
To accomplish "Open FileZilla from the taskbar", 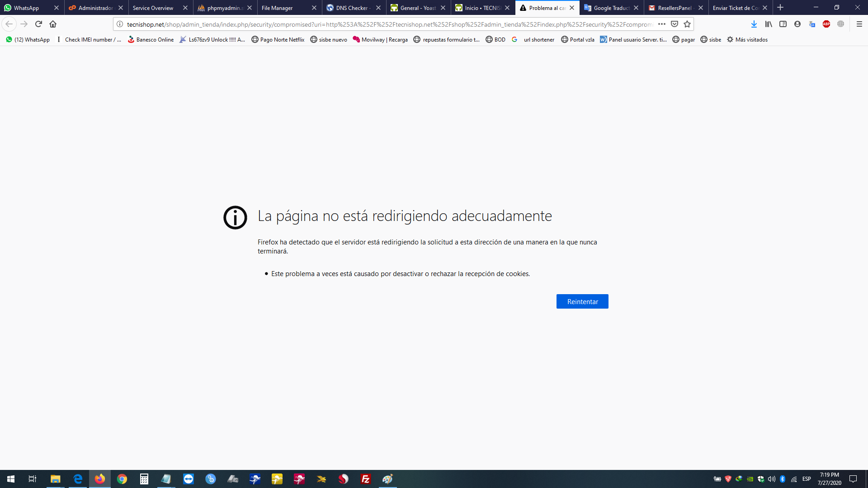I will [x=365, y=479].
